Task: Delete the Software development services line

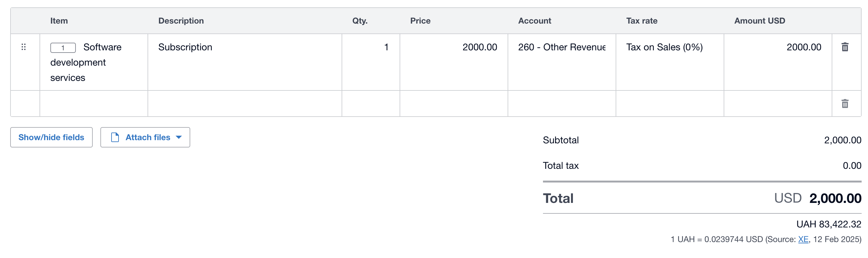Action: coord(845,47)
